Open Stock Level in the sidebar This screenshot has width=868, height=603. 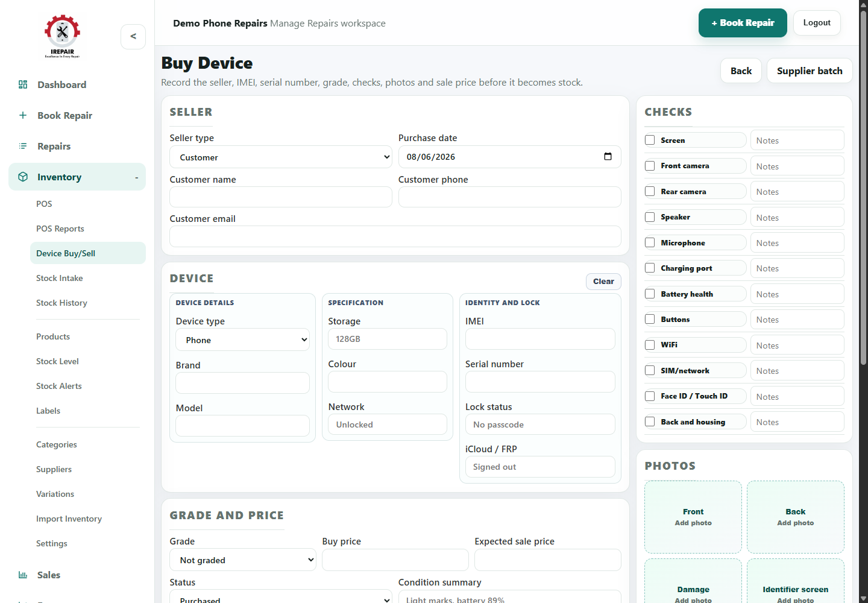pyautogui.click(x=57, y=361)
